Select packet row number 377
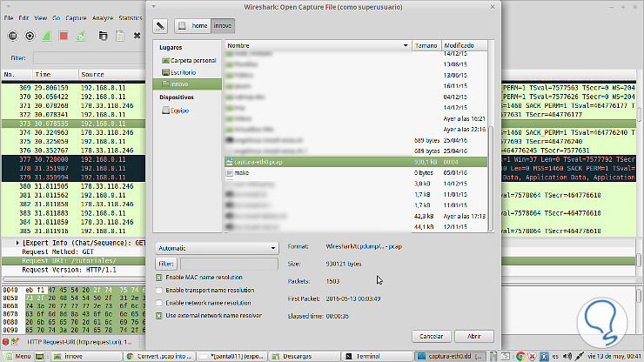This screenshot has height=362, width=644. (73, 159)
